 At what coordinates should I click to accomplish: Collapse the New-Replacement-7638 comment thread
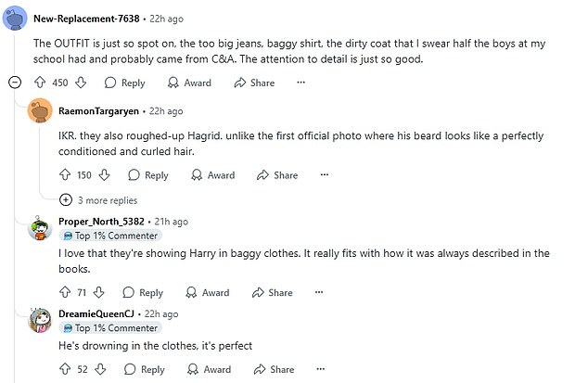[x=15, y=83]
